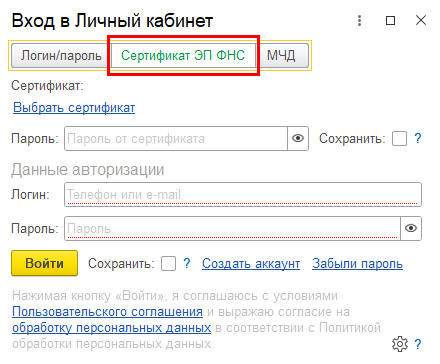Image resolution: width=440 pixels, height=364 pixels.
Task: Open help next to certificate Сохранить checkbox
Action: [418, 138]
